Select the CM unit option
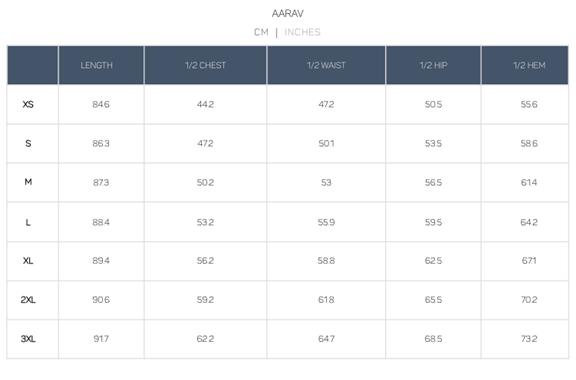This screenshot has width=576, height=380. tap(261, 32)
